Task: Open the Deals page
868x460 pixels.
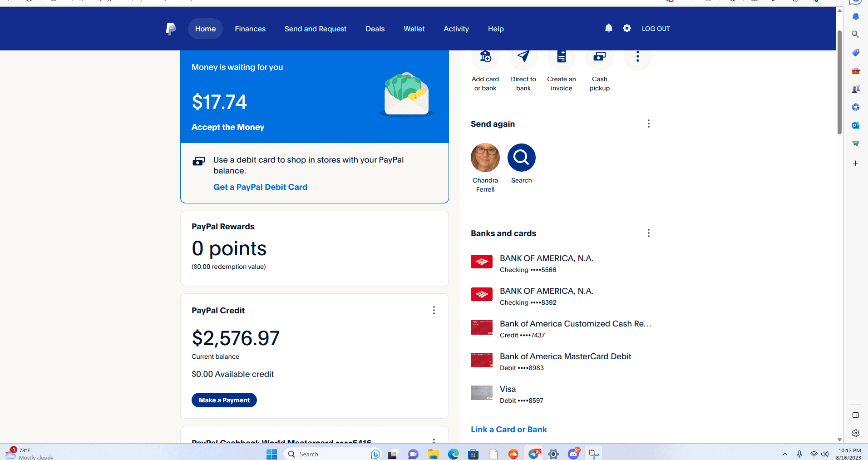Action: point(375,29)
